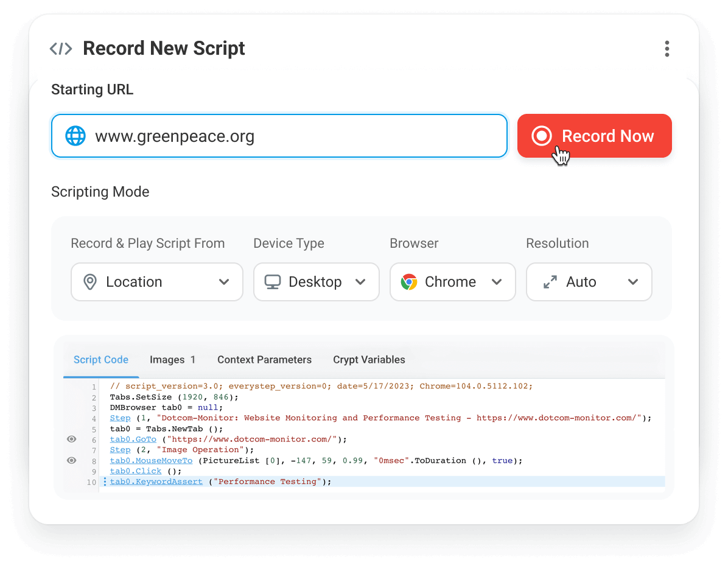The height and width of the screenshot is (568, 728).
Task: Open the three-dot menu in the top right corner
Action: point(667,49)
